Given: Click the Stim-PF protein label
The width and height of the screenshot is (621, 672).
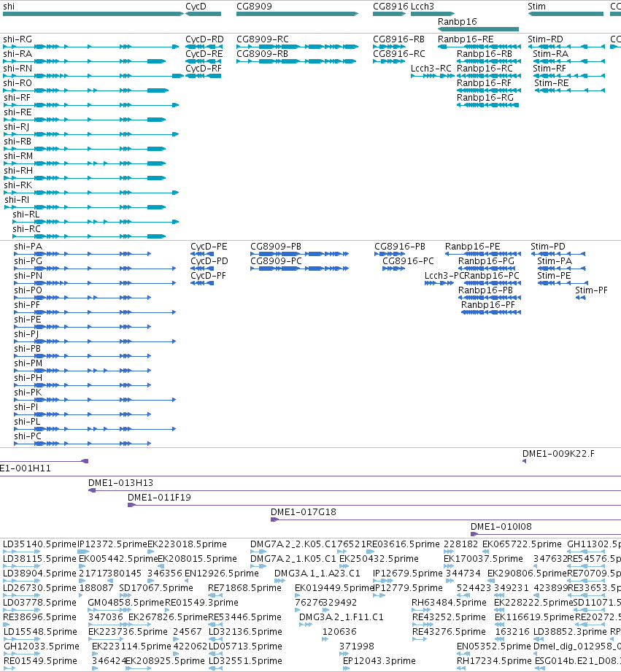Looking at the screenshot, I should click(591, 290).
